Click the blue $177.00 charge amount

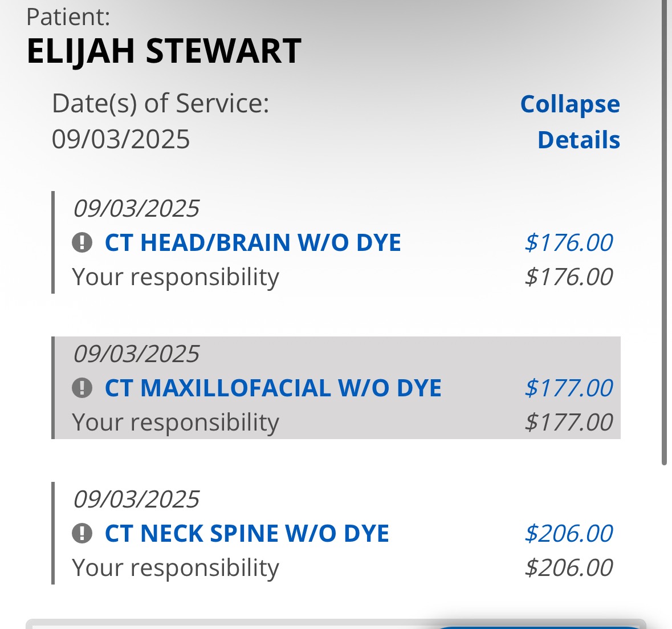(568, 388)
